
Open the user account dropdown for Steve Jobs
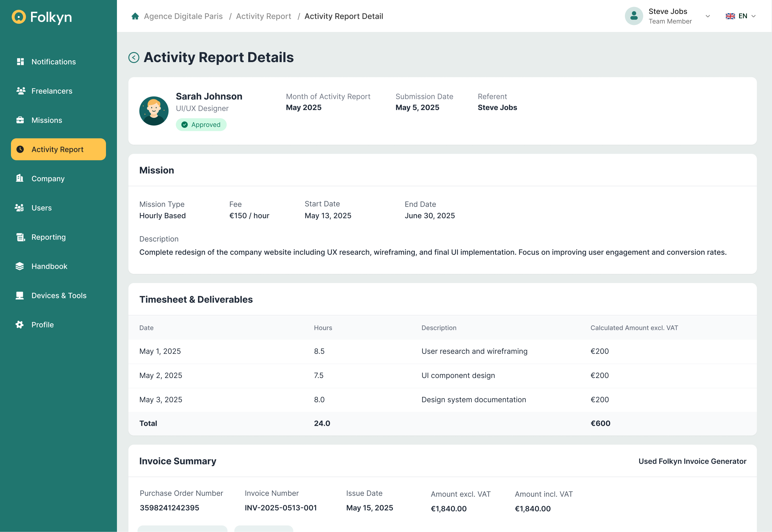707,16
